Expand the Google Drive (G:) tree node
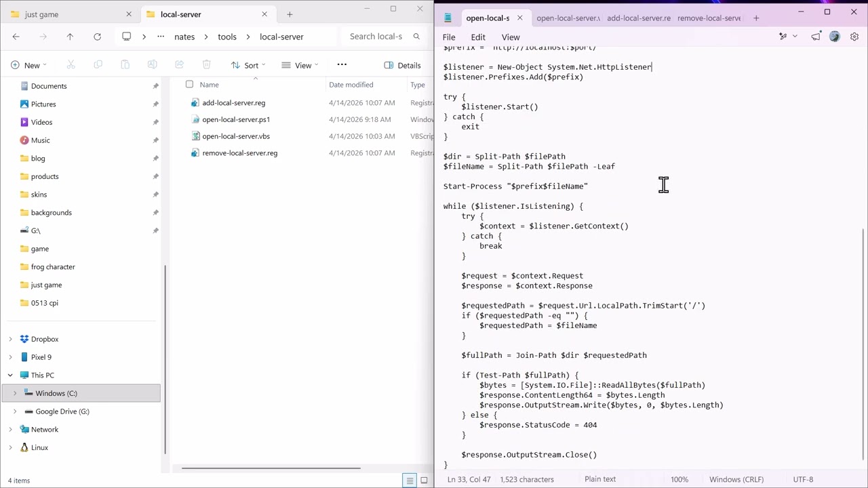868x488 pixels. [15, 411]
